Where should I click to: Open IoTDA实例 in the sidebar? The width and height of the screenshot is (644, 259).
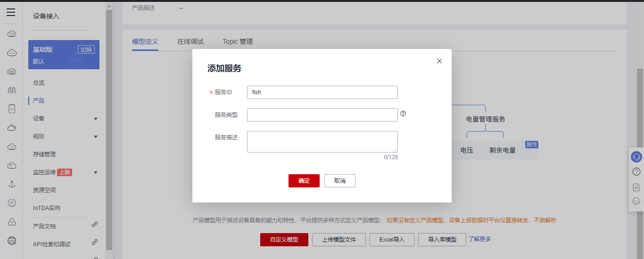47,208
